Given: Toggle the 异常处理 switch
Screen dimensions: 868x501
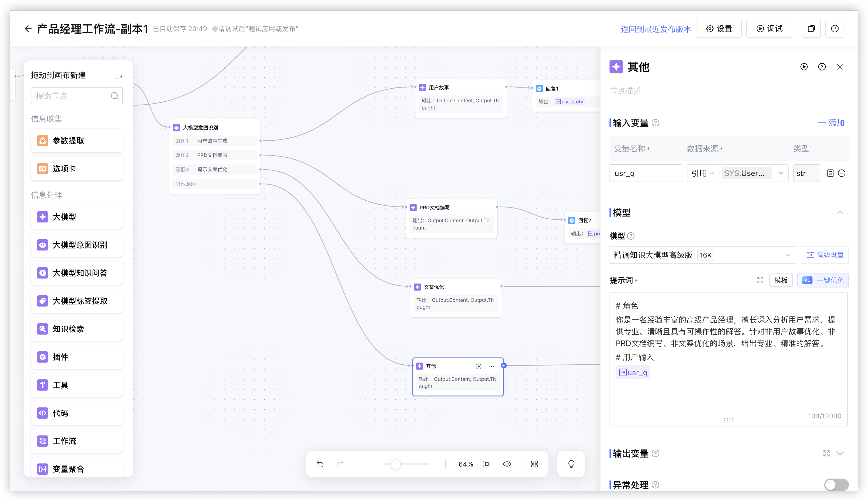Looking at the screenshot, I should tap(836, 484).
